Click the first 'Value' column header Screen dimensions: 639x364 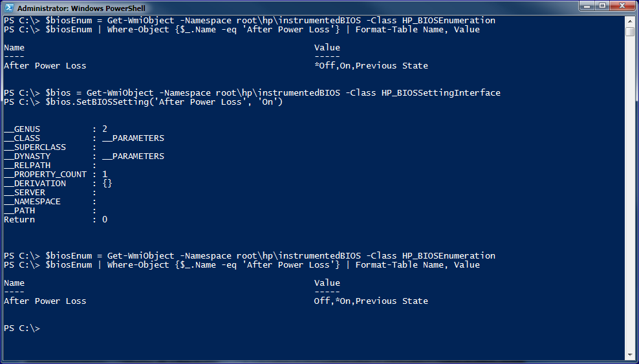[327, 48]
